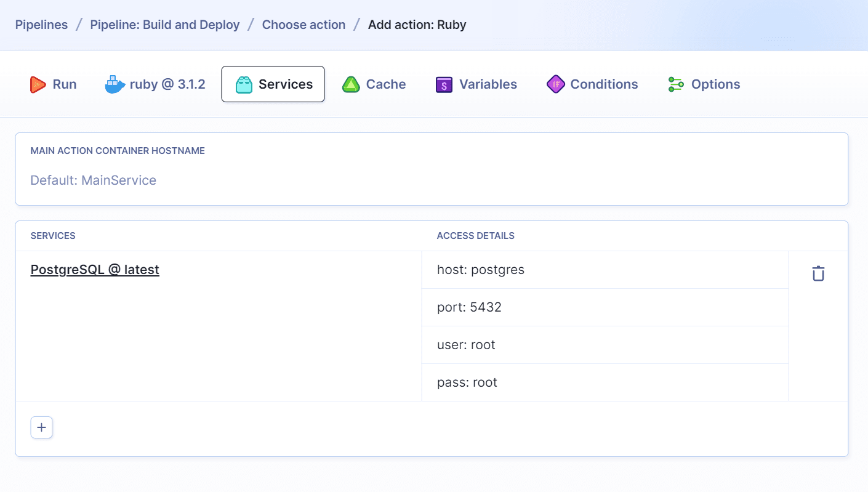Click the trash icon to delete PostgreSQL service
This screenshot has height=492, width=868.
point(818,272)
